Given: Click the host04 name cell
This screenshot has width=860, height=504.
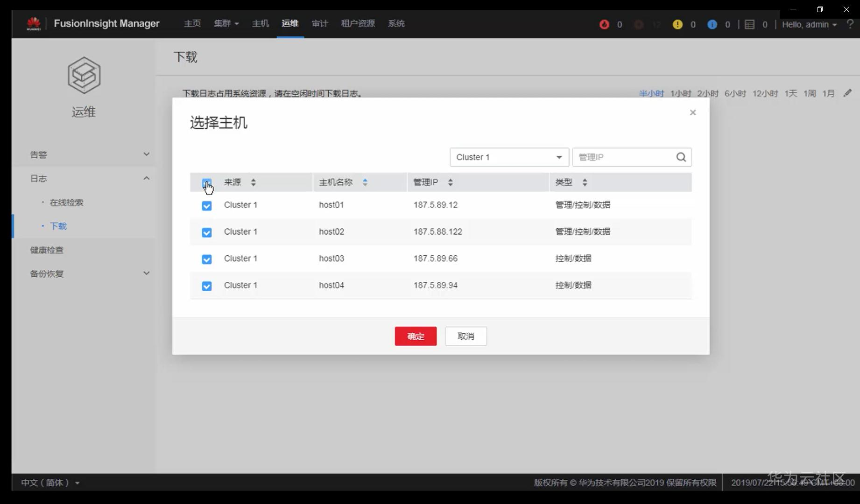Looking at the screenshot, I should tap(331, 285).
